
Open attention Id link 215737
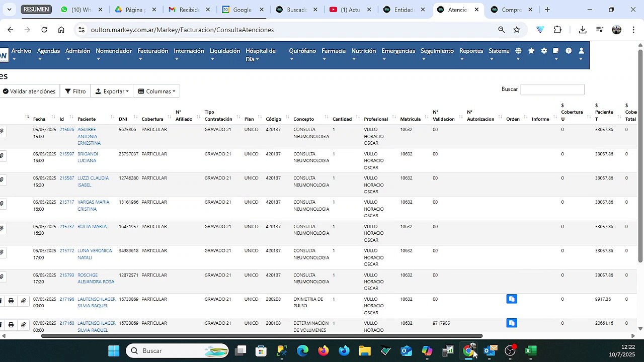[66, 226]
